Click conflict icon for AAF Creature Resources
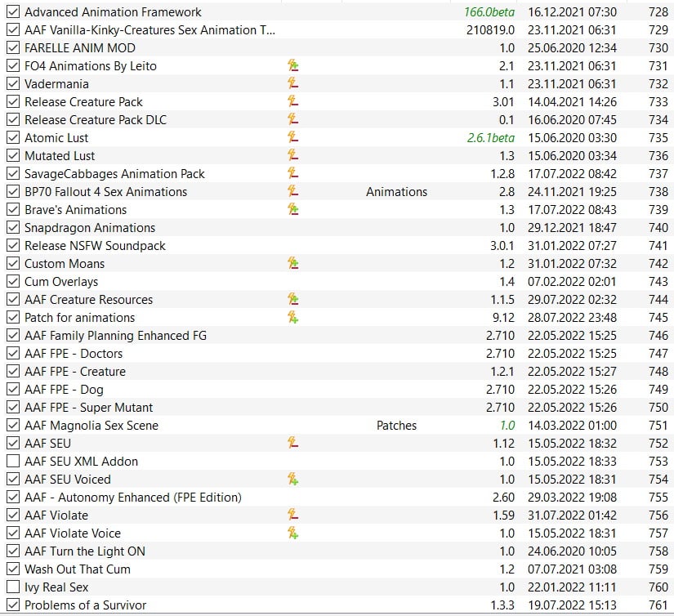The width and height of the screenshot is (674, 616). pyautogui.click(x=293, y=300)
